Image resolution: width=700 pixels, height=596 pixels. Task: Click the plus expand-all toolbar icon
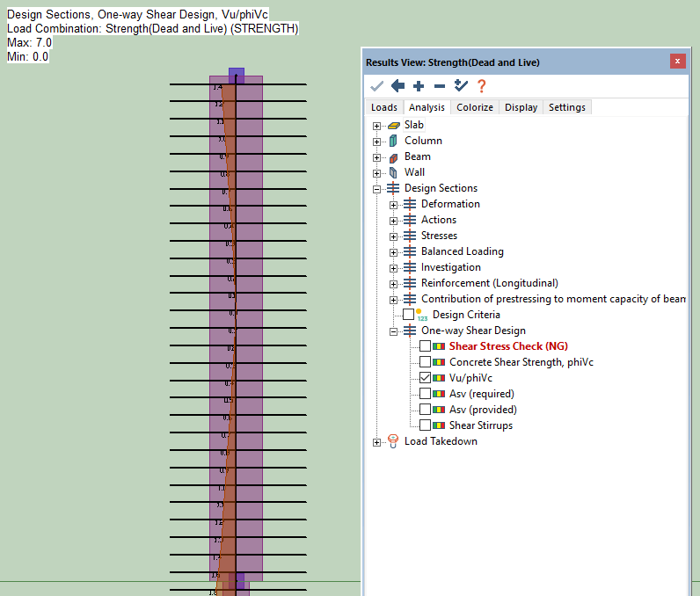point(419,86)
